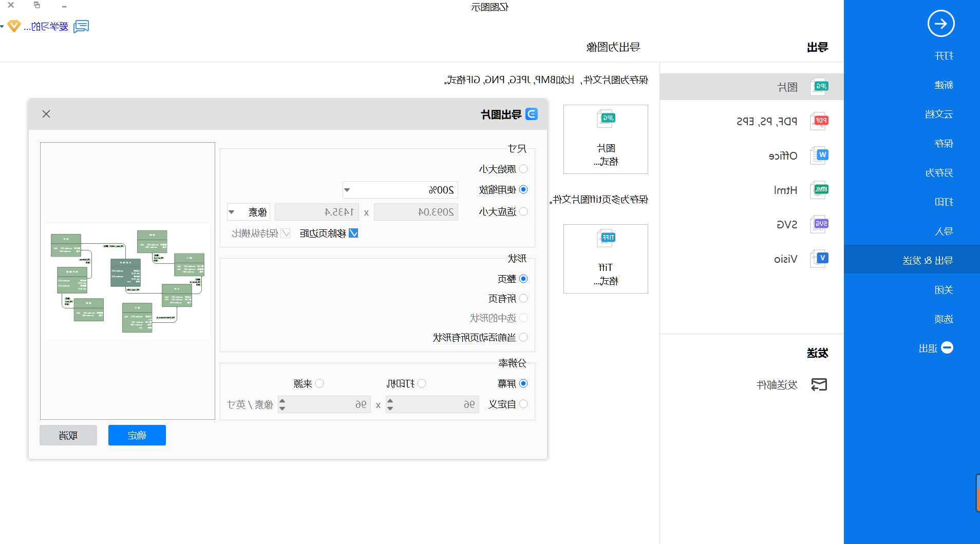Click the 2093.04 width input field
Image resolution: width=980 pixels, height=544 pixels.
(416, 212)
